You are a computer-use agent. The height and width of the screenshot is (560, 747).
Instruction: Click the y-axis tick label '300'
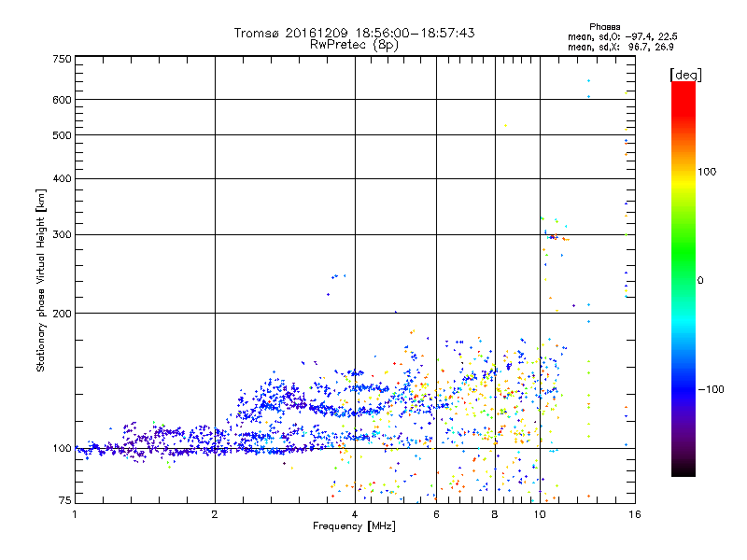tap(63, 234)
